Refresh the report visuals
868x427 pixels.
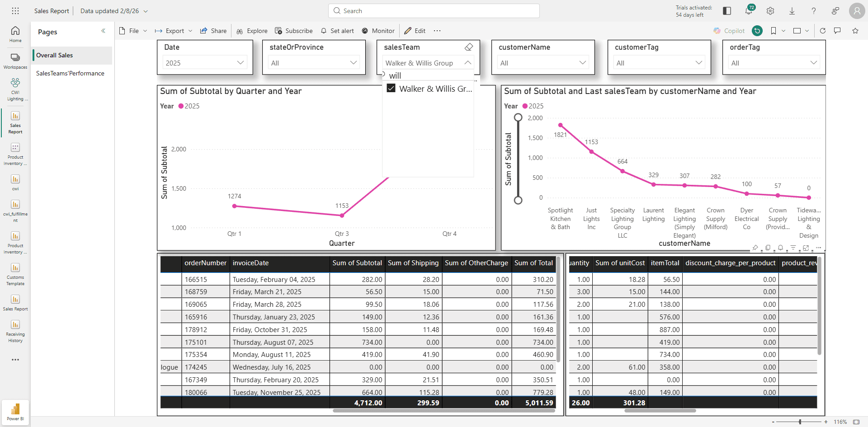[823, 31]
